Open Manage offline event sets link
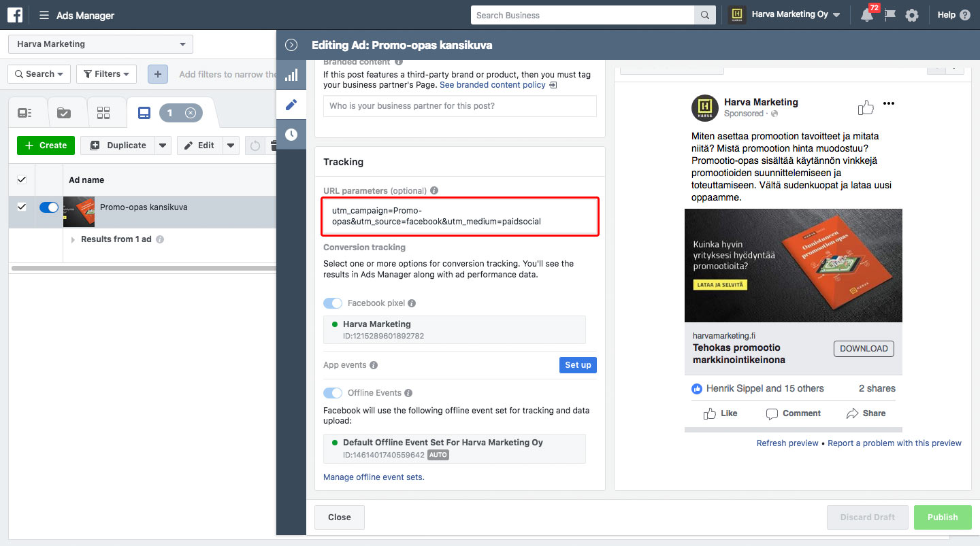The height and width of the screenshot is (546, 980). [374, 477]
